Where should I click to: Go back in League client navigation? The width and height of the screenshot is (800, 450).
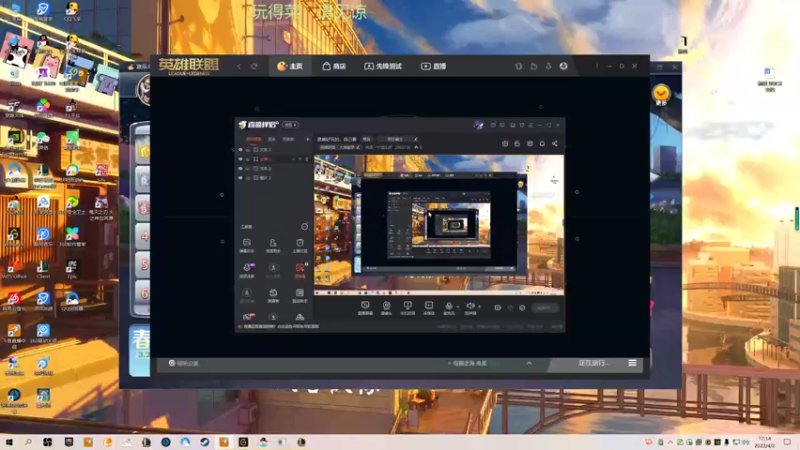239,66
